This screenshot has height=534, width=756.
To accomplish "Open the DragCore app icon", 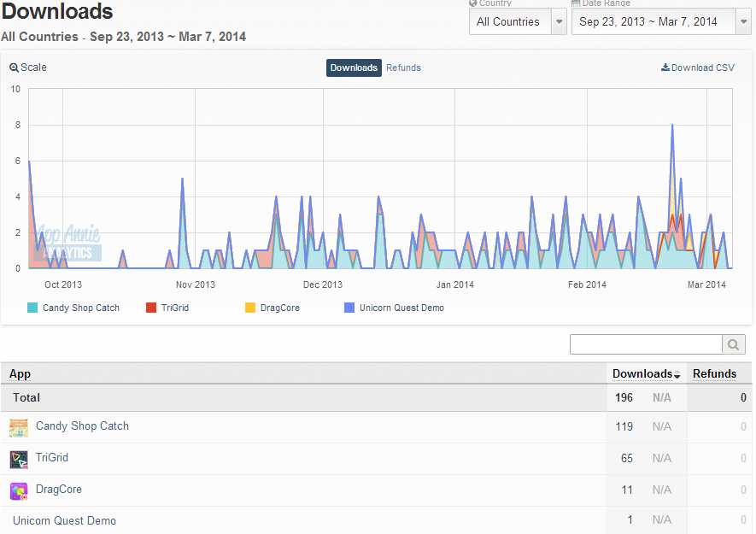I will 19,491.
